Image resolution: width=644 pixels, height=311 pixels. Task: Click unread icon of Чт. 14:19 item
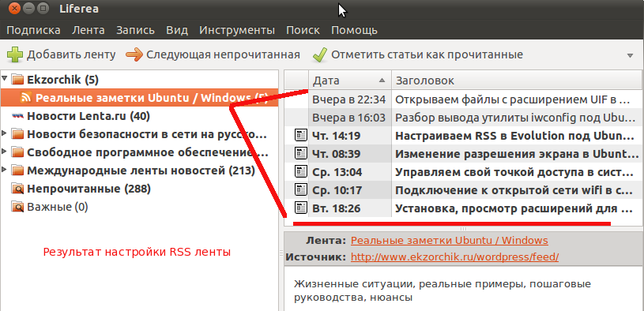(x=301, y=135)
